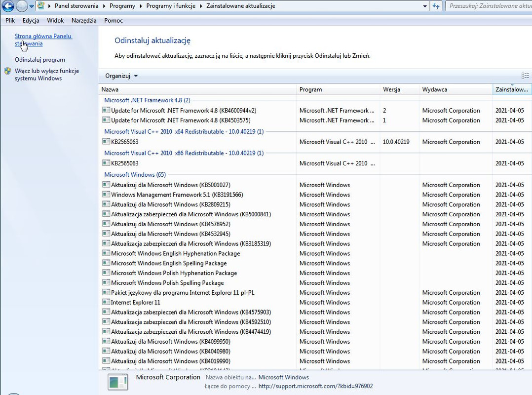Viewport: 532px width, 395px height.
Task: Open Włącz lub wyłącz funkcje systemu Windows
Action: coord(47,75)
